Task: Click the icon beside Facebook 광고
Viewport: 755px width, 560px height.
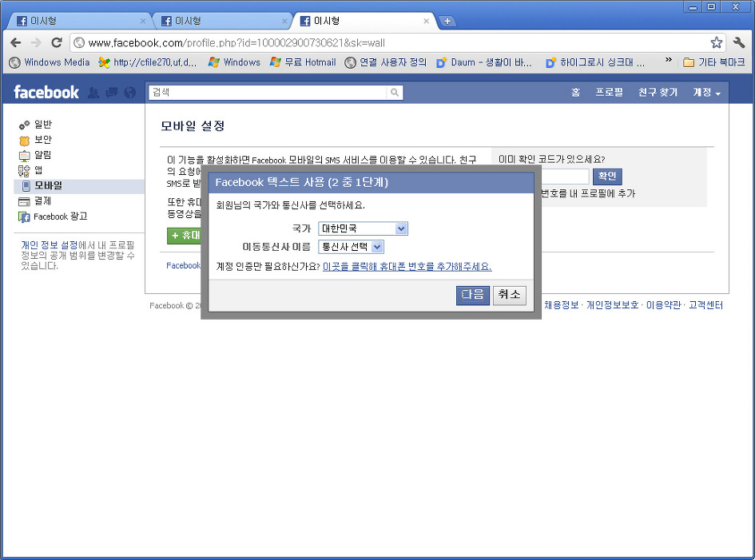Action: point(24,217)
